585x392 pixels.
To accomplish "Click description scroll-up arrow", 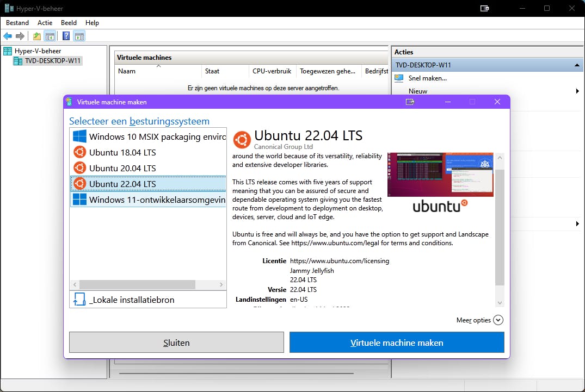I will pos(500,158).
